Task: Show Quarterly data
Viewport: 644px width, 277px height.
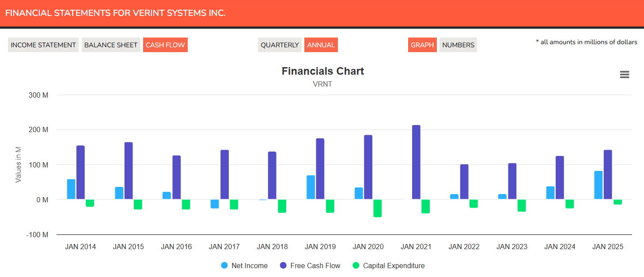Action: pyautogui.click(x=280, y=45)
